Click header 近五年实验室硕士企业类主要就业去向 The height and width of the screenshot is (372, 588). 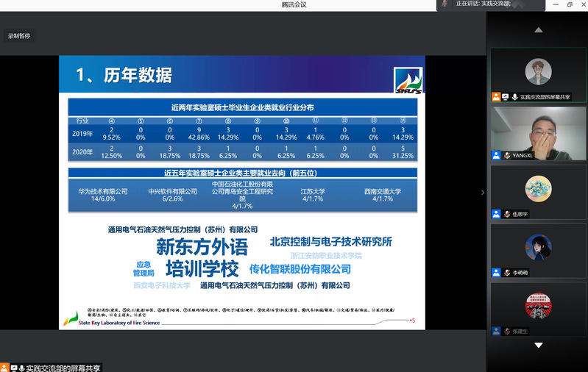[241, 173]
